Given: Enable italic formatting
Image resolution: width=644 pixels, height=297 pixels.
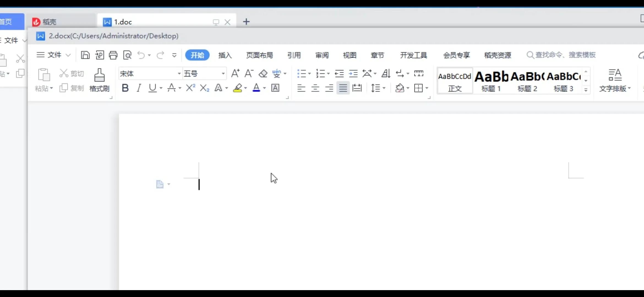Looking at the screenshot, I should click(139, 88).
